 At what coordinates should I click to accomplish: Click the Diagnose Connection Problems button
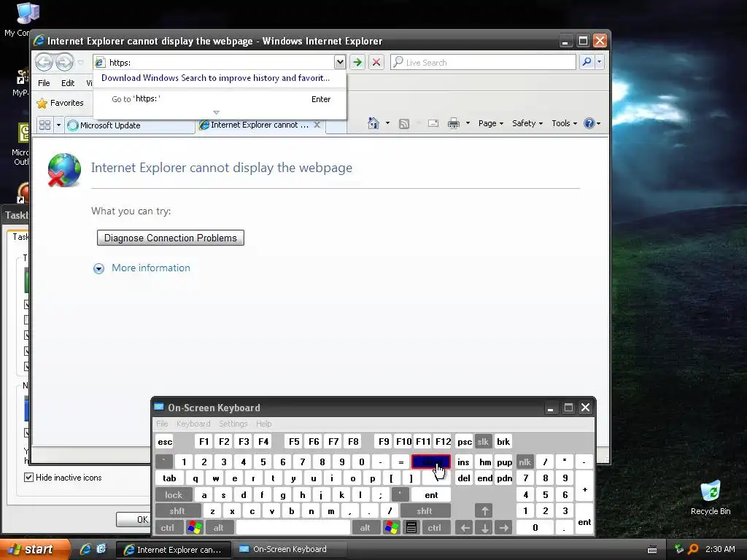[x=171, y=238]
